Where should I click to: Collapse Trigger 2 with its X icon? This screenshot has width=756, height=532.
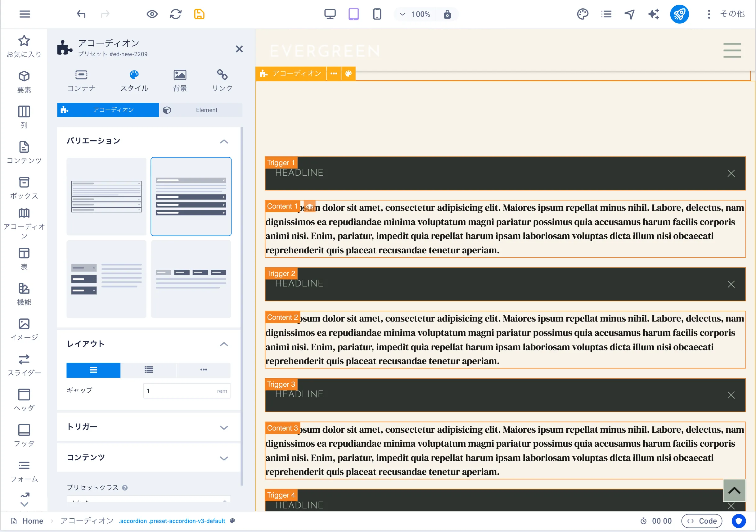point(731,284)
